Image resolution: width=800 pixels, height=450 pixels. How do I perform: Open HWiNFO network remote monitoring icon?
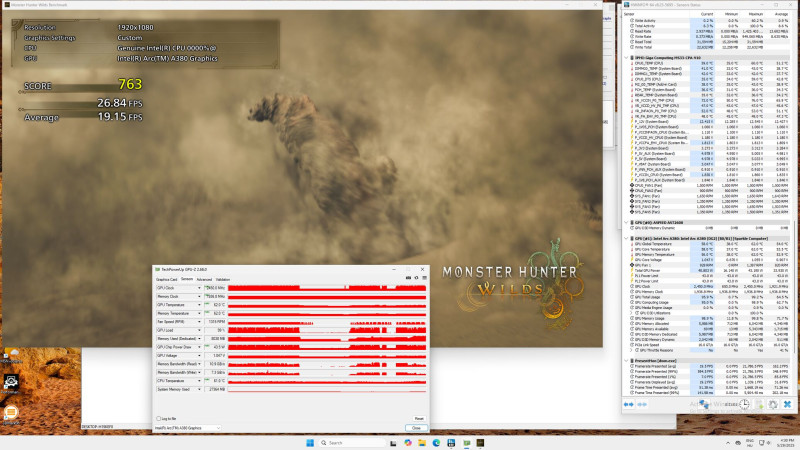704,404
